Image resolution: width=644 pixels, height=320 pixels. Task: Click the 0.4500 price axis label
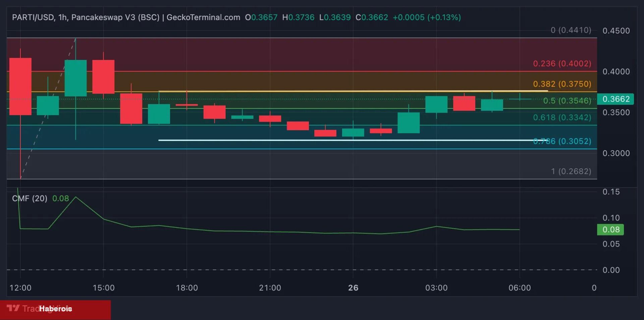(616, 31)
